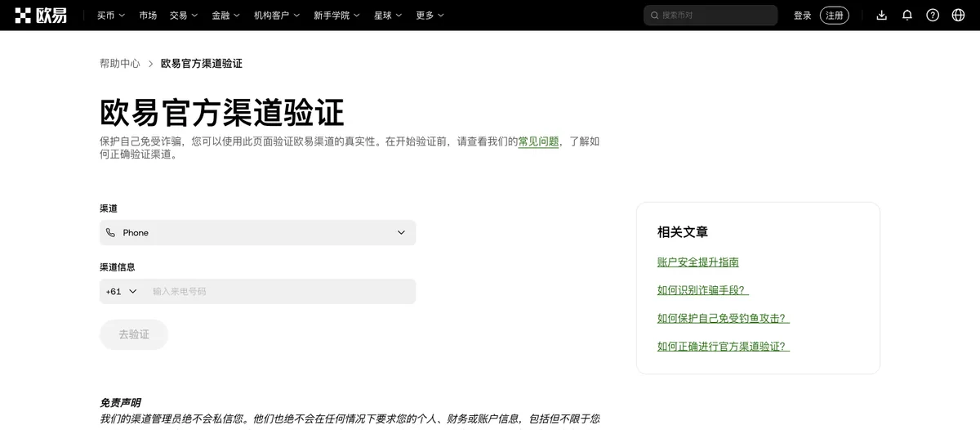Go to the 市场 page

pos(148,15)
